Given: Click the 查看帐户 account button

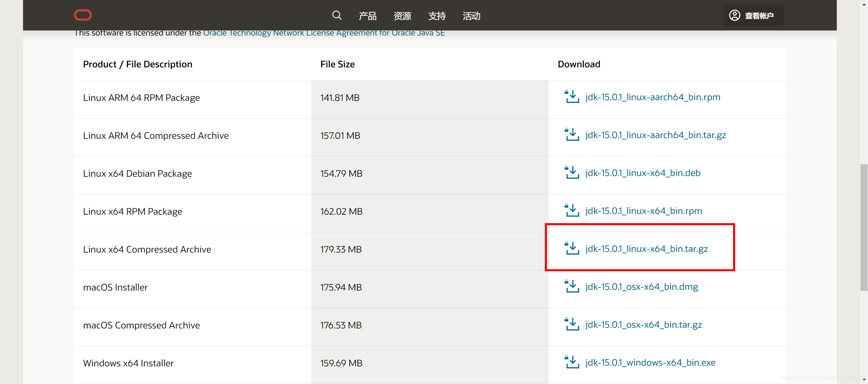Looking at the screenshot, I should 753,15.
